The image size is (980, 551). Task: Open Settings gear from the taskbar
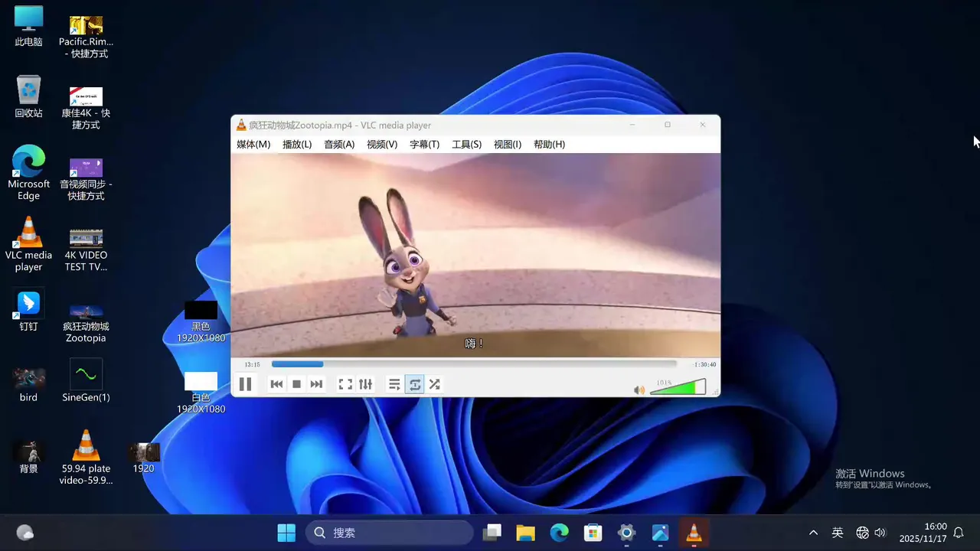pyautogui.click(x=626, y=533)
